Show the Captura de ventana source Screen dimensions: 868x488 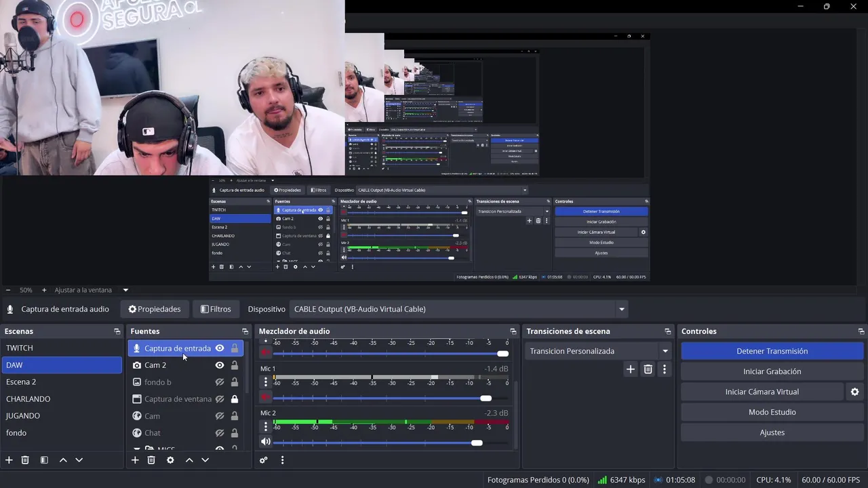click(220, 399)
